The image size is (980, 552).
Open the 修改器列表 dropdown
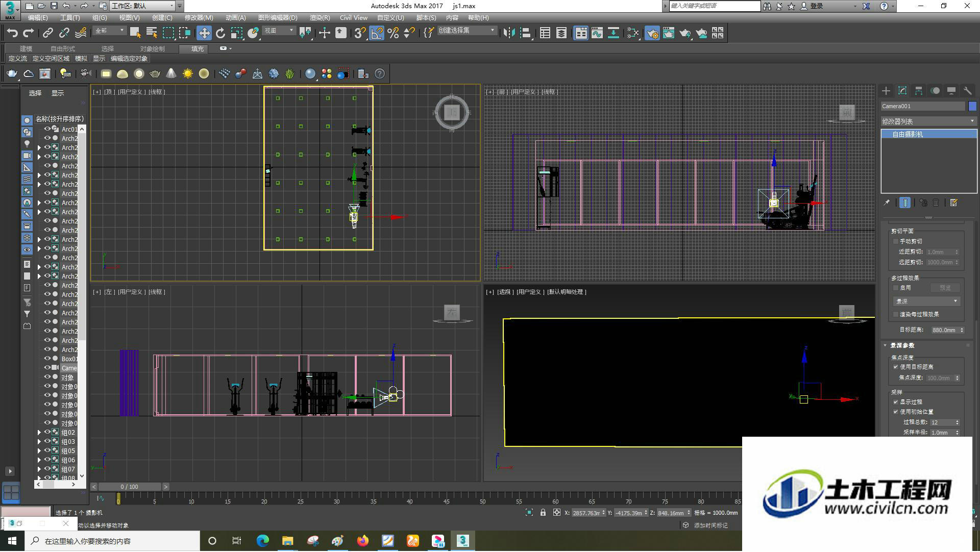(x=928, y=121)
